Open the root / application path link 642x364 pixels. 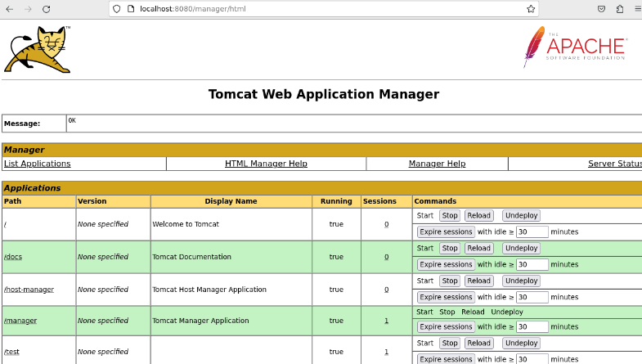click(x=6, y=224)
